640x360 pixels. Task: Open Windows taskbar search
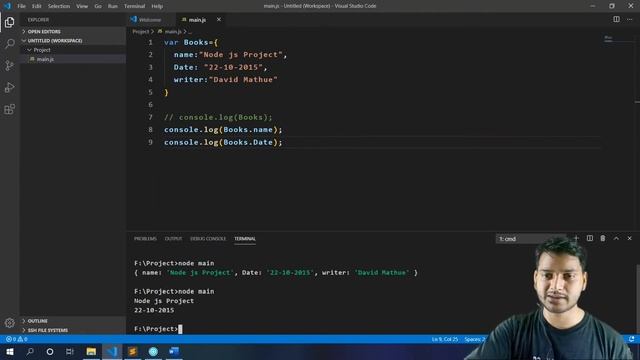pyautogui.click(x=30, y=351)
